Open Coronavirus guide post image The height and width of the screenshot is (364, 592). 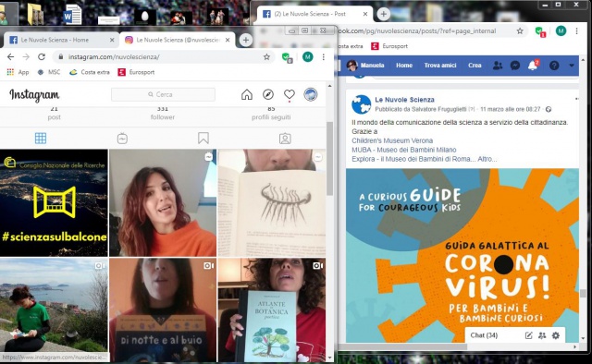462,255
